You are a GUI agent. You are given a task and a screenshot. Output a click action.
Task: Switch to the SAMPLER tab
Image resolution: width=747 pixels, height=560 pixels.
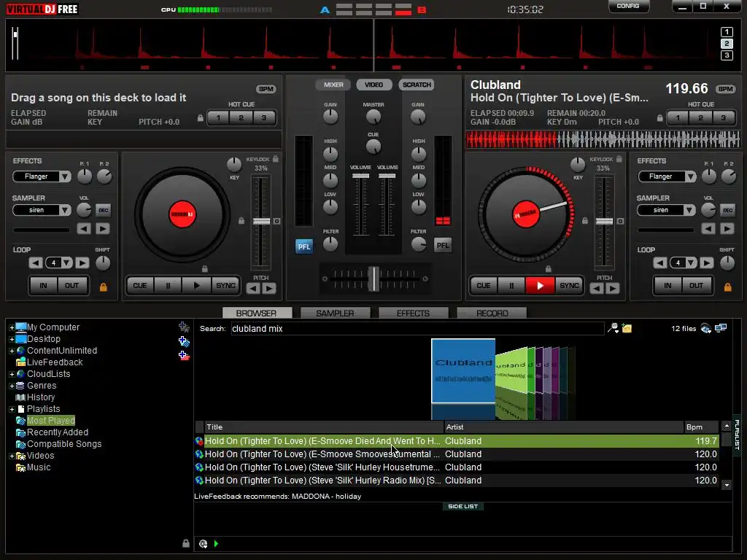coord(335,313)
